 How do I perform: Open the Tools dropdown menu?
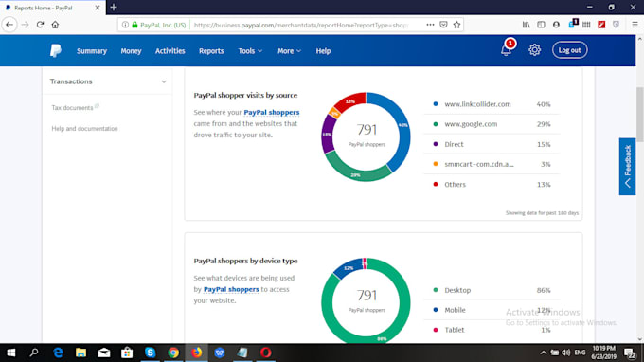[250, 51]
